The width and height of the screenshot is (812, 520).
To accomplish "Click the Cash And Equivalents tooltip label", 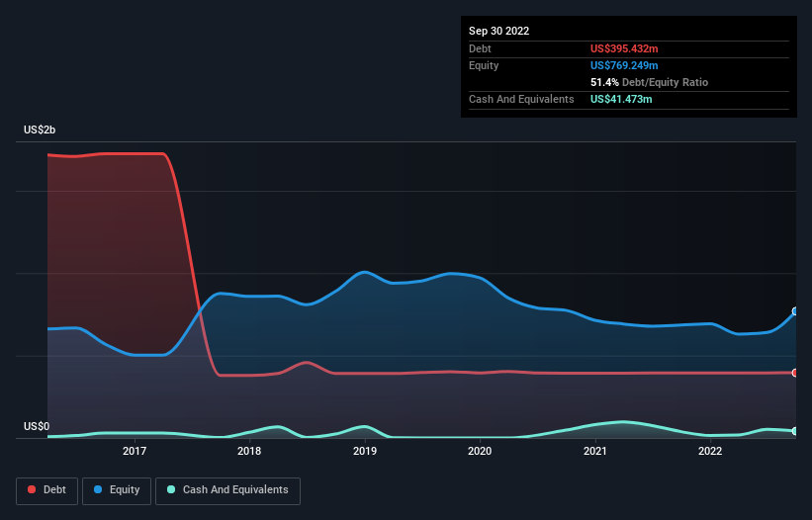I will tap(521, 99).
